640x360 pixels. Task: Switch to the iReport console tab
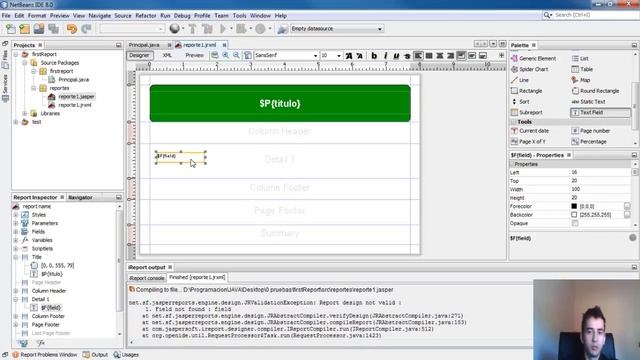pyautogui.click(x=147, y=278)
